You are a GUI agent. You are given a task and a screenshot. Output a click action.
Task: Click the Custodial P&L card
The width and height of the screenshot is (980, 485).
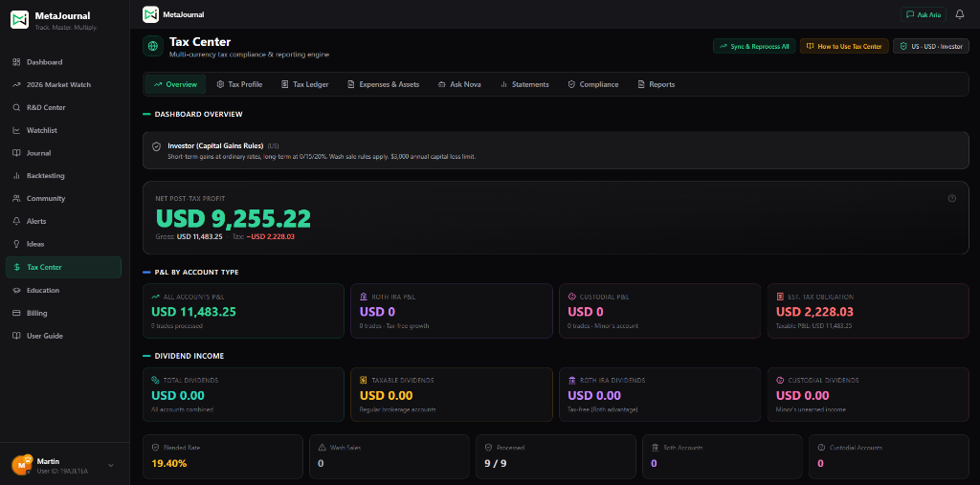660,311
